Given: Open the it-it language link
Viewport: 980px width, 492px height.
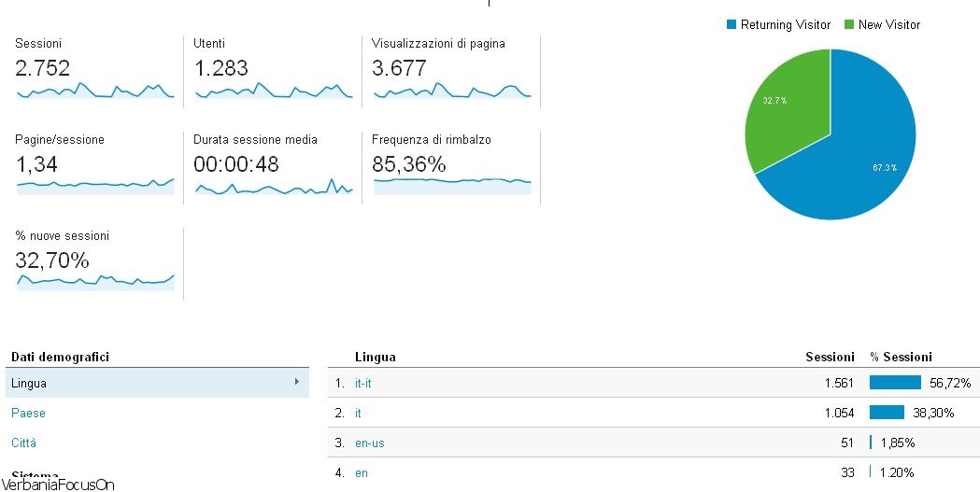Looking at the screenshot, I should coord(363,383).
